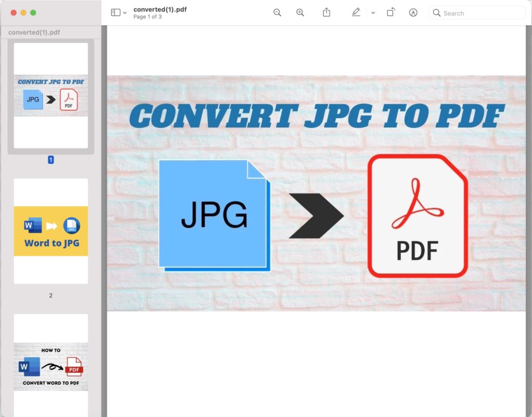Image resolution: width=532 pixels, height=417 pixels.
Task: Open the Convert Word to PDF thumbnail
Action: (x=51, y=366)
